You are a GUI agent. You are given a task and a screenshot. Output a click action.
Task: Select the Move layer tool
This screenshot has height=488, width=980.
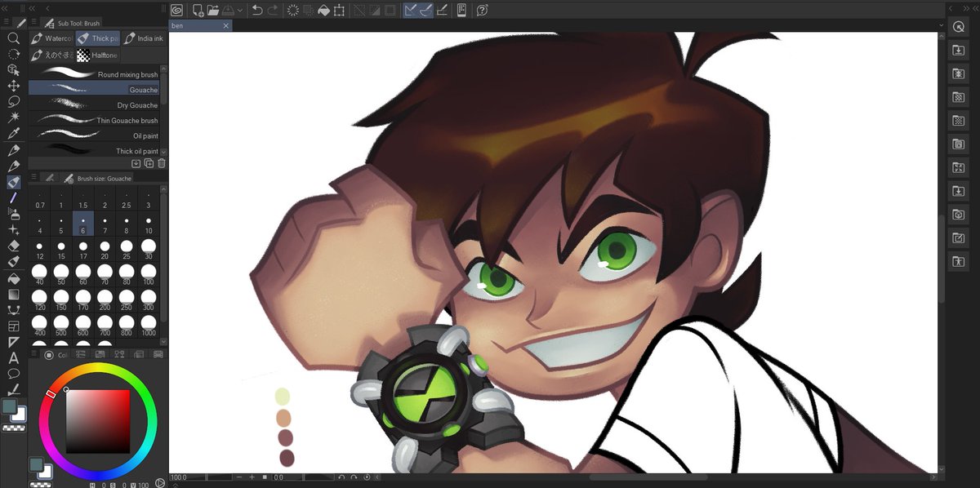point(14,86)
